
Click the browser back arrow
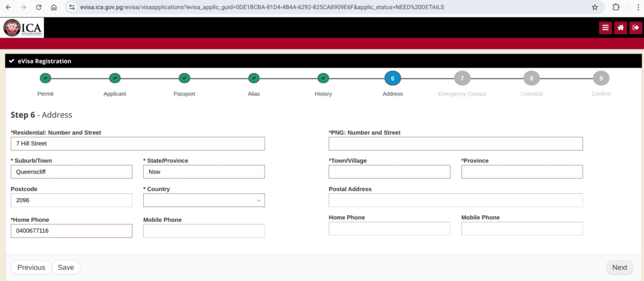click(x=8, y=7)
